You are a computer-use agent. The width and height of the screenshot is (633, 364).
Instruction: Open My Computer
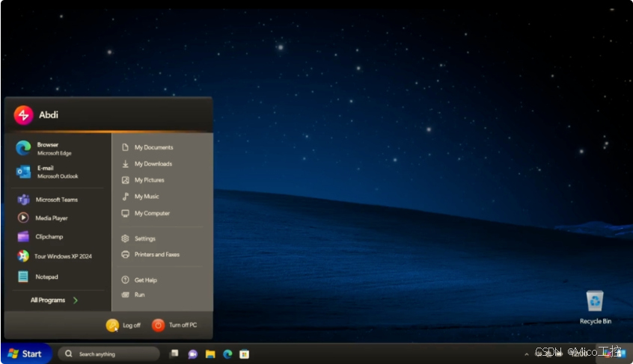pyautogui.click(x=146, y=213)
